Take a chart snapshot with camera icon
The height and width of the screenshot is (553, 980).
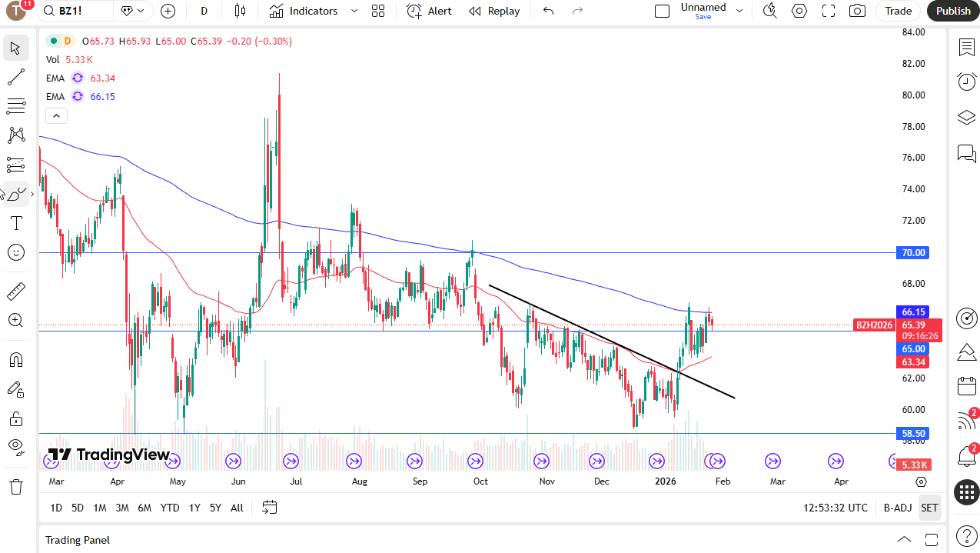[x=857, y=11]
